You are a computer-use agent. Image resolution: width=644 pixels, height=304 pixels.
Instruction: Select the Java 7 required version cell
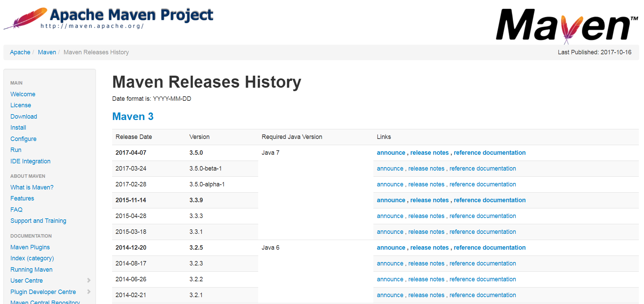point(316,192)
